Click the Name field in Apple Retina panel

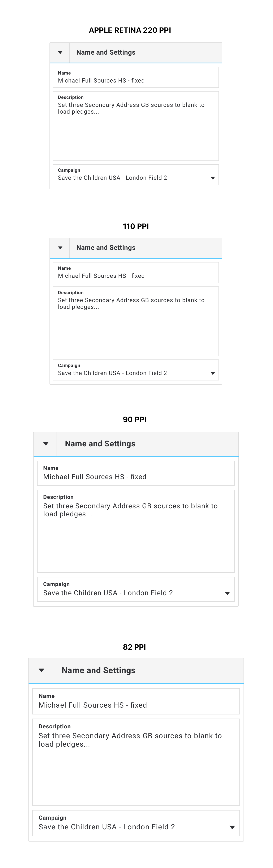coord(136,77)
